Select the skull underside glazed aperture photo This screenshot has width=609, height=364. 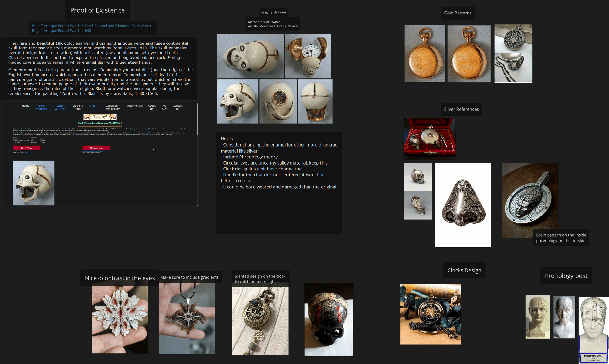tap(278, 101)
